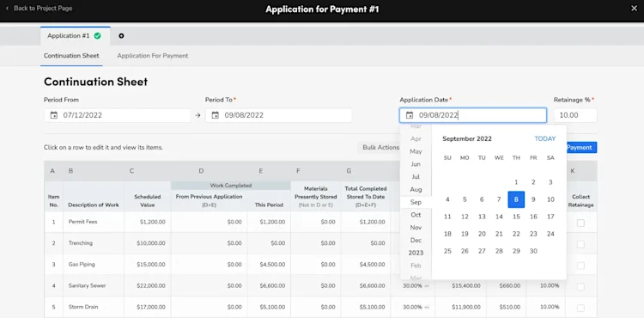Click the Period To calendar icon
644x318 pixels.
point(216,115)
